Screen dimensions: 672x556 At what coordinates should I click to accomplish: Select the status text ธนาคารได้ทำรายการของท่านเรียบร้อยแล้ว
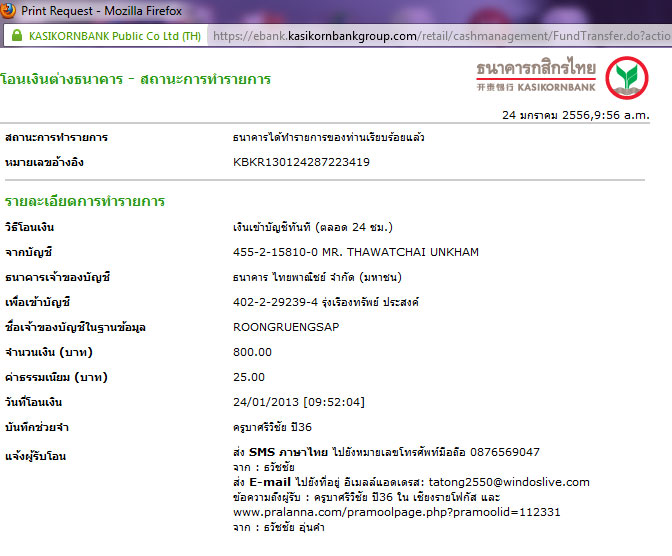click(329, 137)
